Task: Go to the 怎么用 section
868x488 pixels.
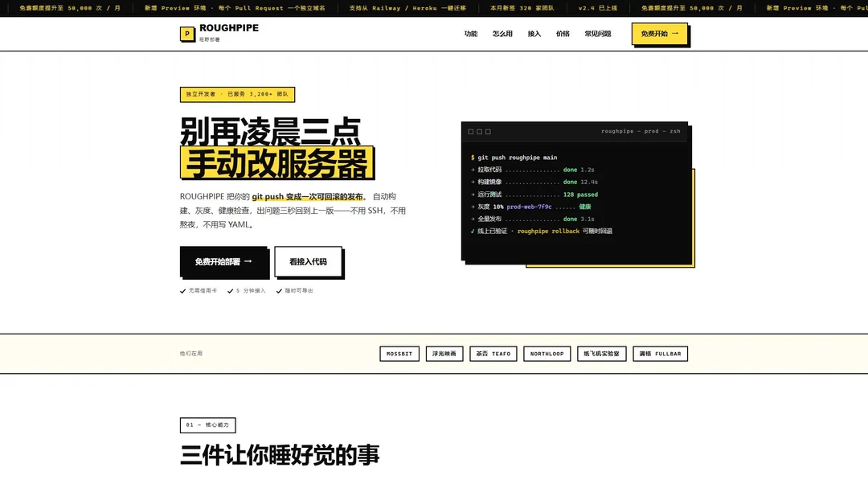Action: 502,34
